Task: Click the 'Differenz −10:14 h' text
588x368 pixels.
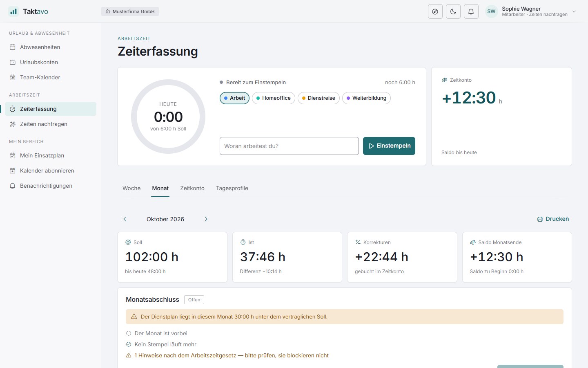Action: (x=261, y=272)
